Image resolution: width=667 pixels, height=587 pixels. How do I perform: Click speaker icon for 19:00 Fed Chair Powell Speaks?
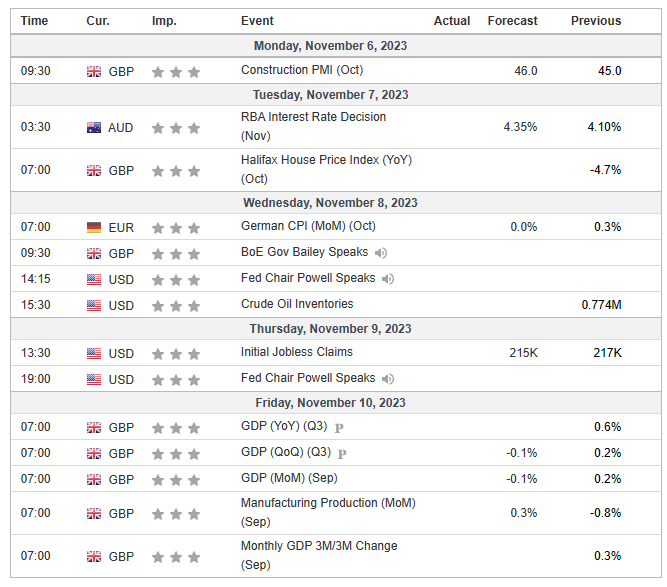(x=387, y=379)
